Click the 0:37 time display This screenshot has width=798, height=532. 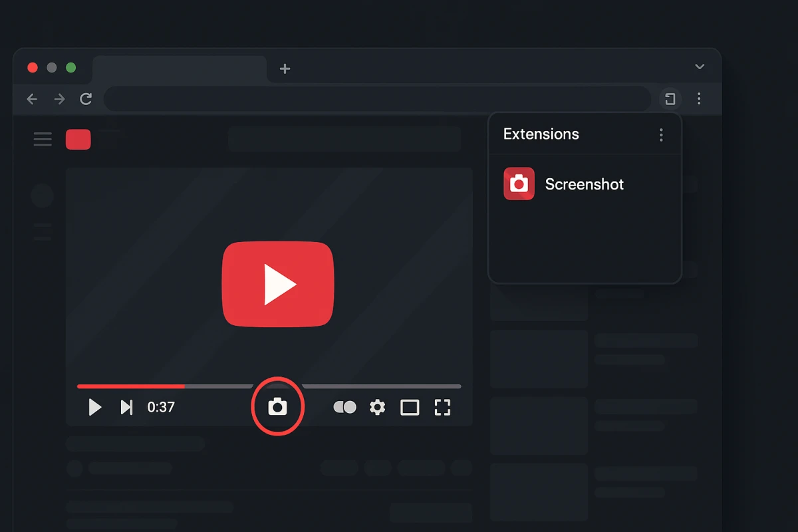[161, 407]
